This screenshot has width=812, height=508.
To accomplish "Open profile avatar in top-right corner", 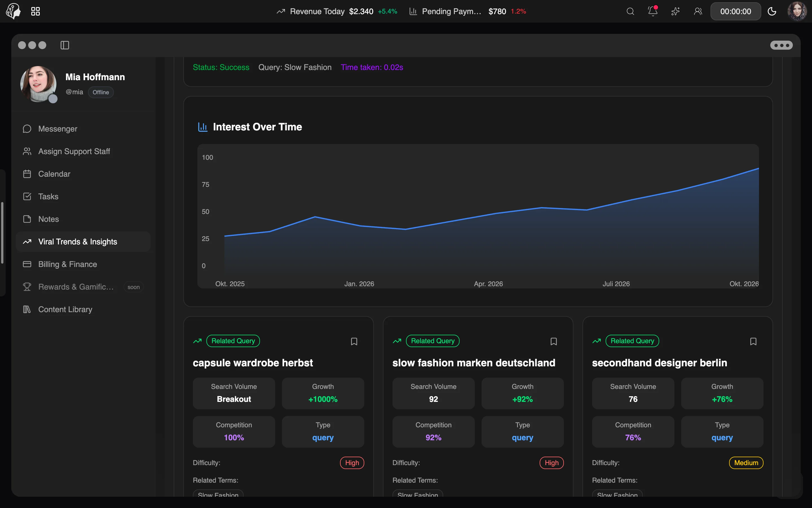I will click(x=797, y=11).
